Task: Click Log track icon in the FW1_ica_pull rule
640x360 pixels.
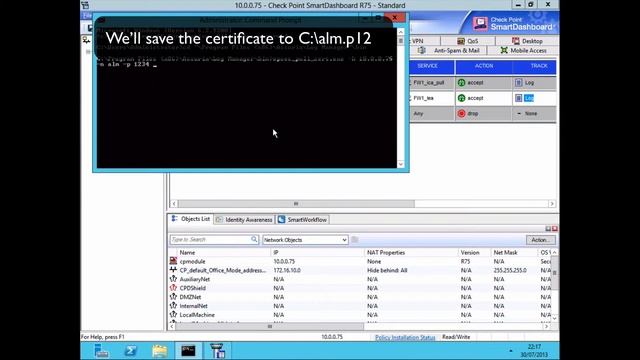Action: point(518,82)
